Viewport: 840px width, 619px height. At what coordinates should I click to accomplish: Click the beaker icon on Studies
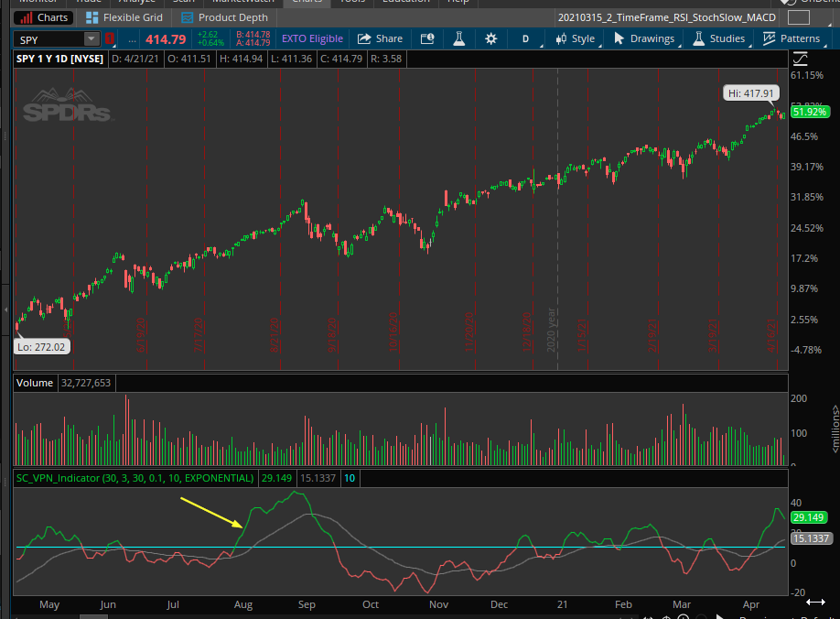(x=698, y=38)
